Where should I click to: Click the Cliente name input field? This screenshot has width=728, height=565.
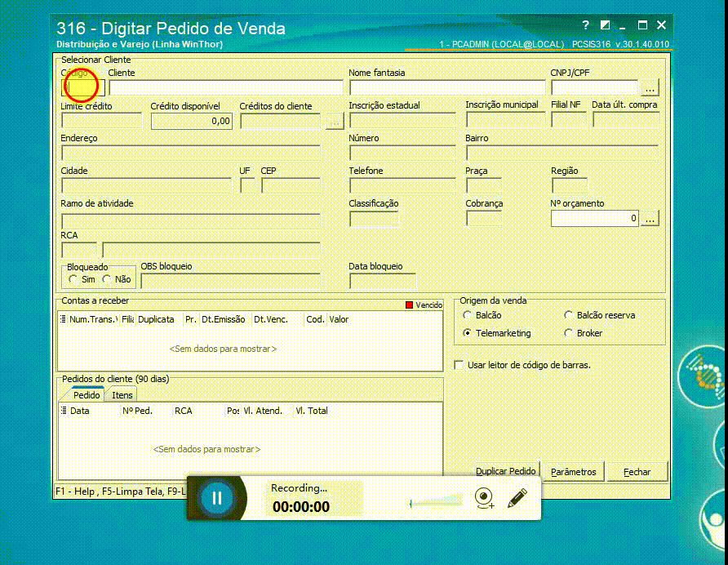point(225,88)
